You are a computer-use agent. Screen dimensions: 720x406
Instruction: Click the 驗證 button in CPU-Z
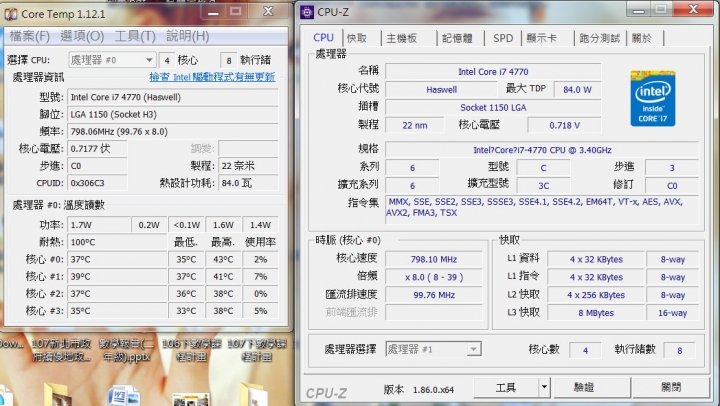tap(592, 388)
